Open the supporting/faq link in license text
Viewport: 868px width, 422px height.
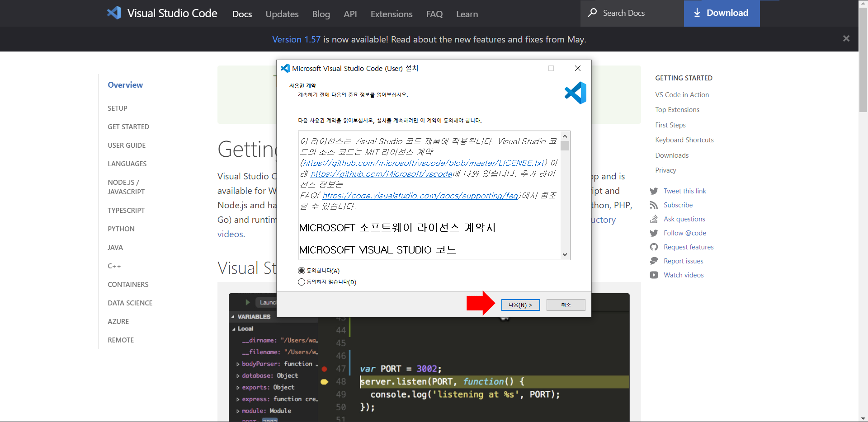click(420, 196)
